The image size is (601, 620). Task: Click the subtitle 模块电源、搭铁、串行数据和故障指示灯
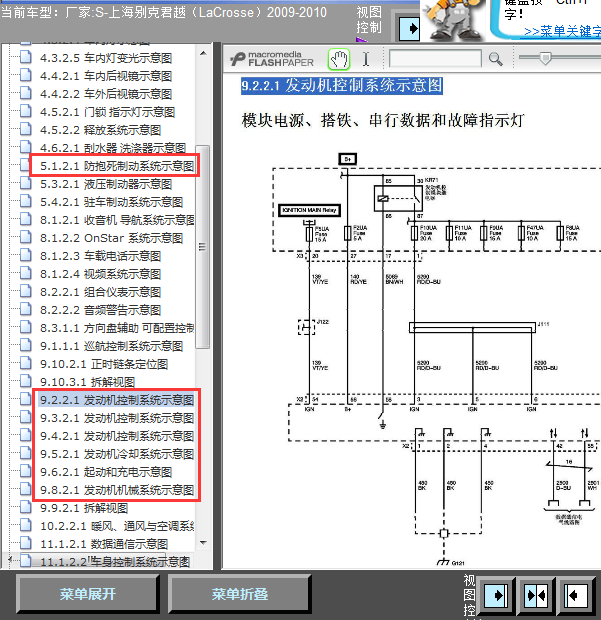(x=383, y=120)
